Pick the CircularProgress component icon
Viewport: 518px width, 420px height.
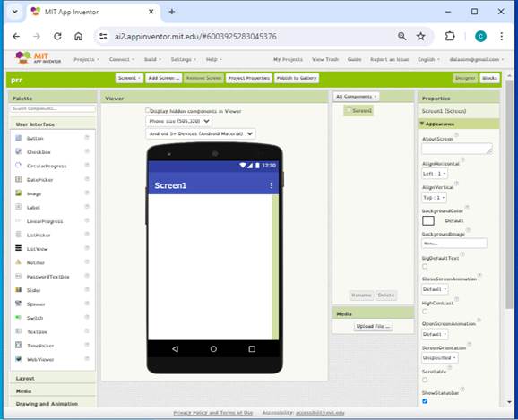click(19, 166)
